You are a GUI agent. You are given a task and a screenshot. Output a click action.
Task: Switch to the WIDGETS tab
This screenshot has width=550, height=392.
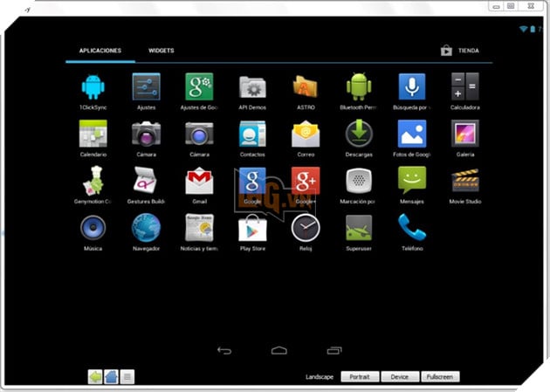[162, 51]
